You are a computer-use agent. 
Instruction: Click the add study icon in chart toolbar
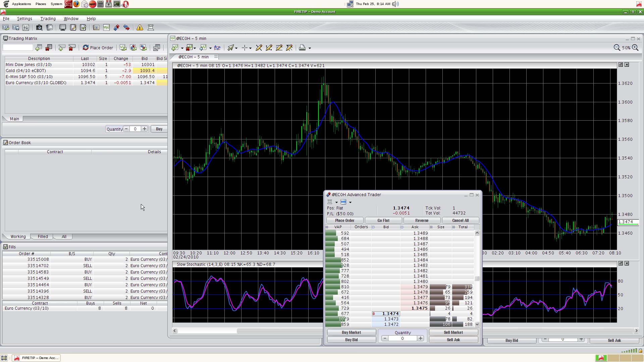(x=175, y=48)
